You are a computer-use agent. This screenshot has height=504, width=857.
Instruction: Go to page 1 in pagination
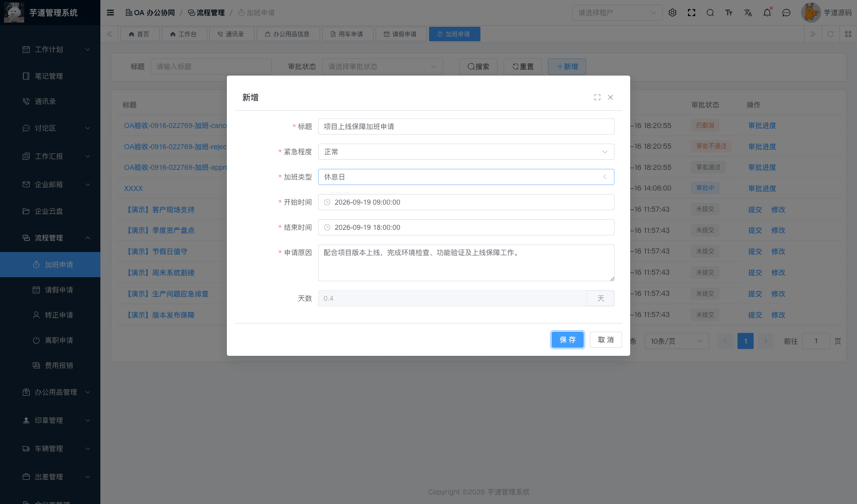click(x=746, y=341)
